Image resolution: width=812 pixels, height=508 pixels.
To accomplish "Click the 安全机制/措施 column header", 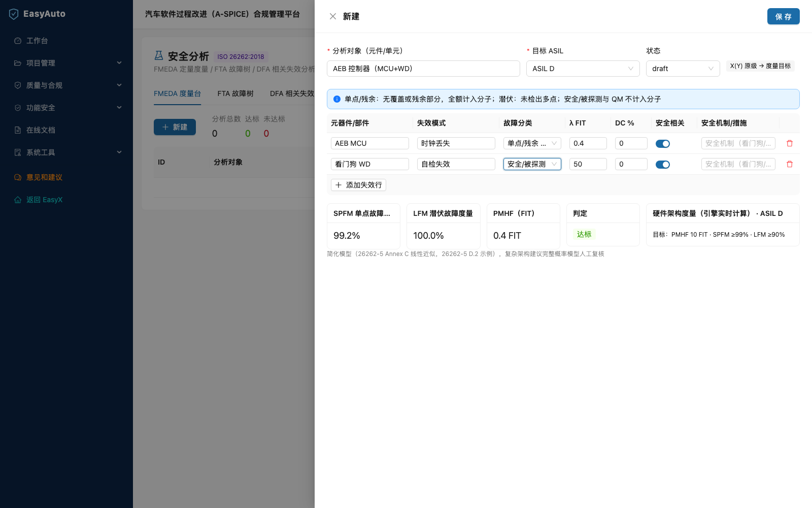I will coord(724,123).
